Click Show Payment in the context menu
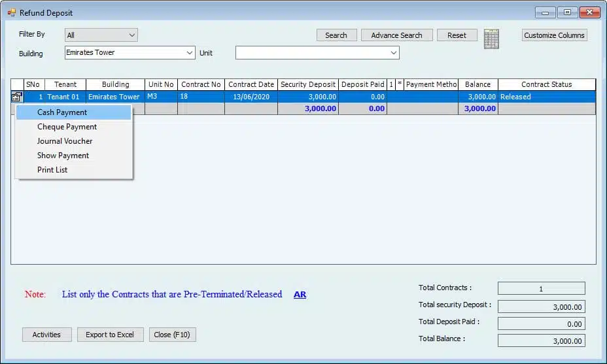 click(63, 156)
